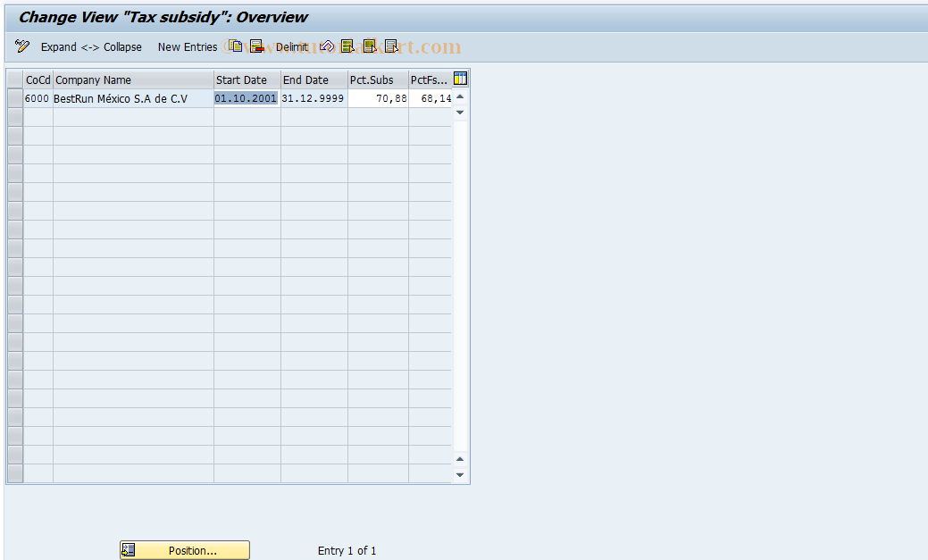Click the End Date column header

coord(314,79)
